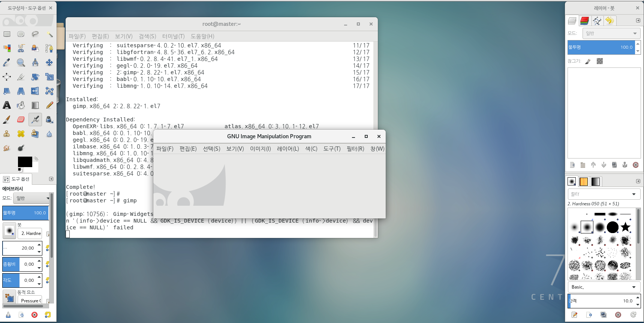The height and width of the screenshot is (323, 644).
Task: Select the Blur/Sharpen droplet tool
Action: click(x=49, y=134)
